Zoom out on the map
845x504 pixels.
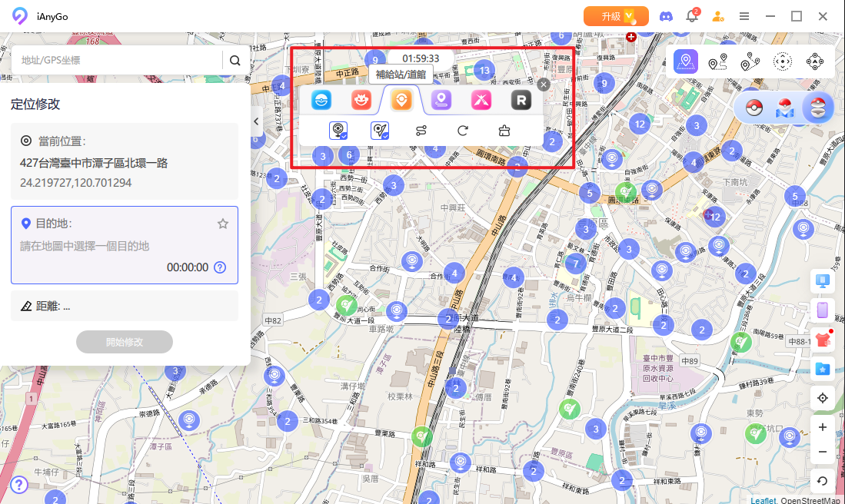pos(823,452)
